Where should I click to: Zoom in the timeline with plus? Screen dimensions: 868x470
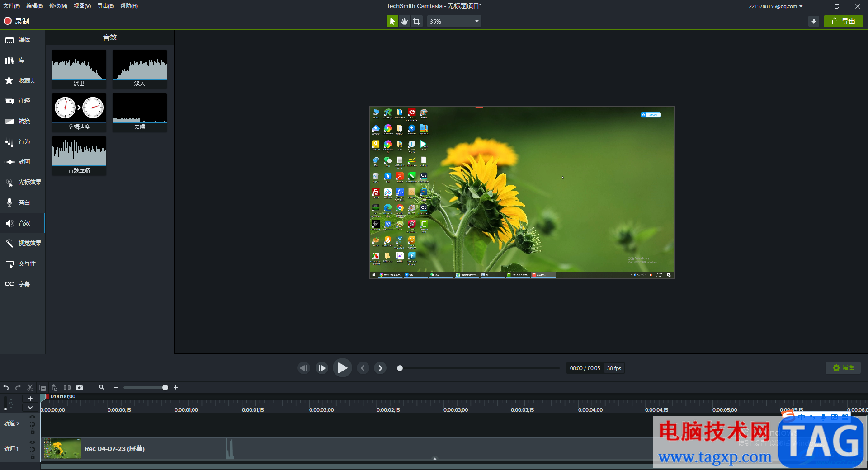pyautogui.click(x=176, y=387)
